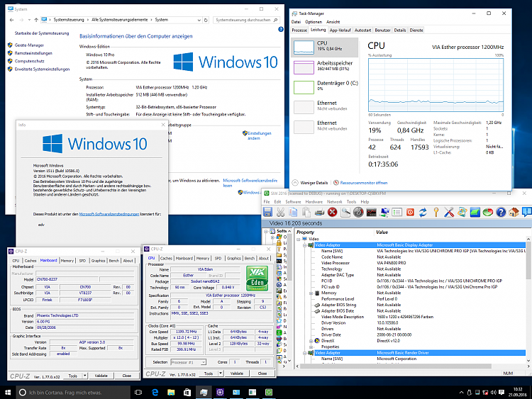Click the Cortana search box on taskbar
532x399 pixels.
click(x=72, y=392)
